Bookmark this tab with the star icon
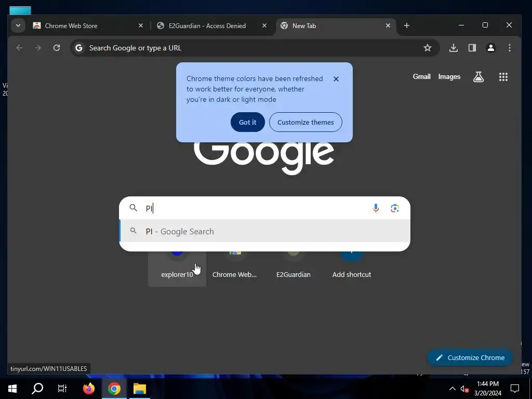The image size is (532, 399). click(428, 48)
